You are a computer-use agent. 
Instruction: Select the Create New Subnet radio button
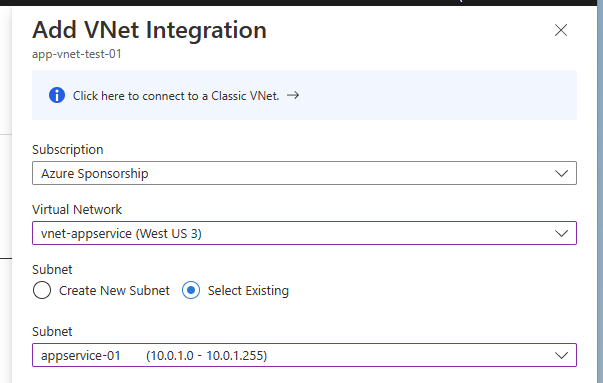[42, 290]
